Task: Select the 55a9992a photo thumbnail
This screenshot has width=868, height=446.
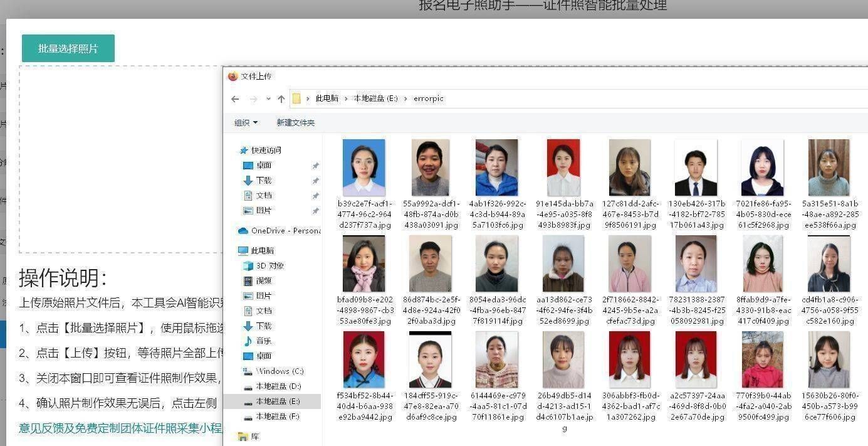Action: 430,166
